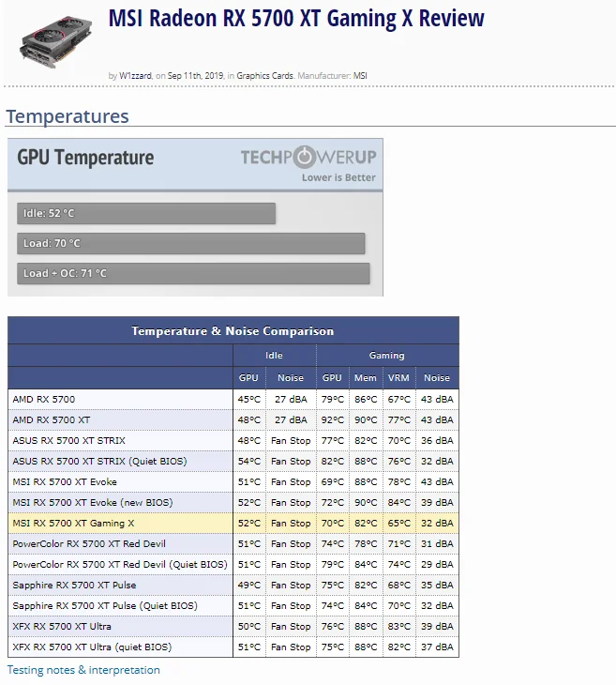Open the Graphics Cards category link
616x685 pixels.
(264, 76)
